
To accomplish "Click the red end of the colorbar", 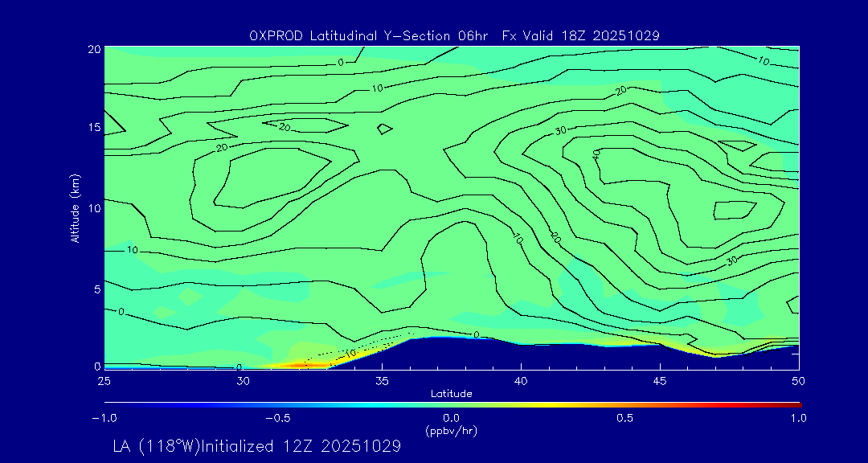I will pos(796,404).
